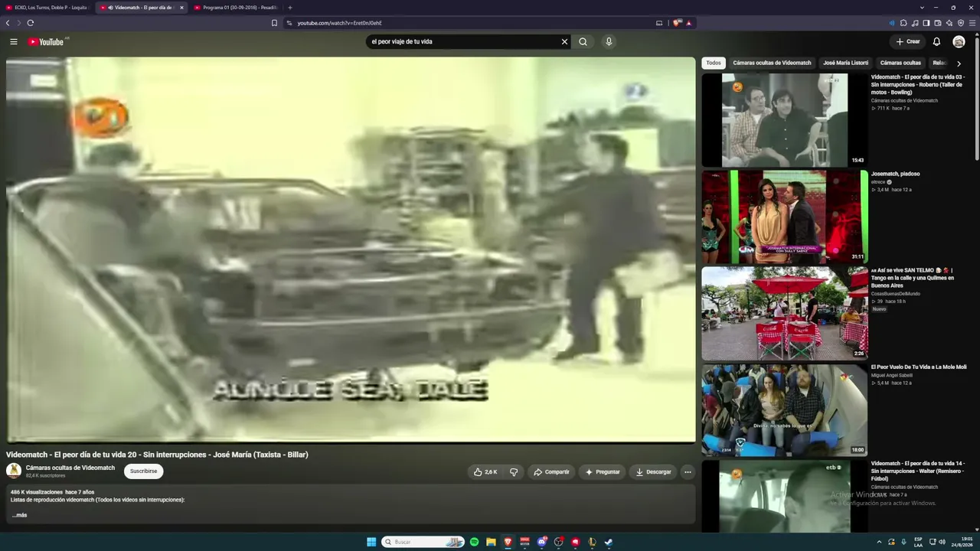Open the volume control in system tray
The image size is (980, 551).
942,542
